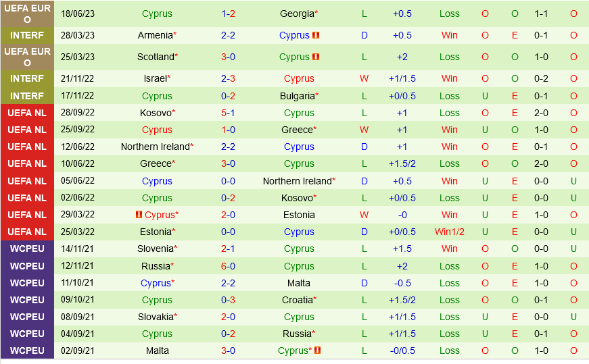
Task: Open the Israel team link
Action: tap(155, 78)
